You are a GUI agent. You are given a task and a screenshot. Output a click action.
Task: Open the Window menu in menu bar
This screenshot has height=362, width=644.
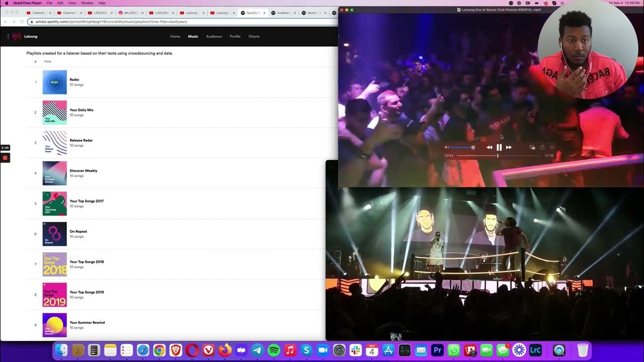(87, 3)
